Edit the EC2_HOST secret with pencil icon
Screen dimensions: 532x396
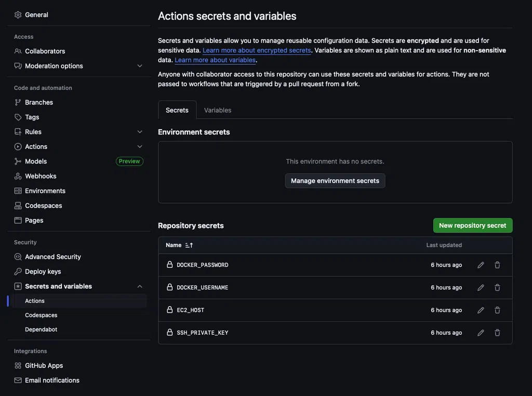coord(481,310)
